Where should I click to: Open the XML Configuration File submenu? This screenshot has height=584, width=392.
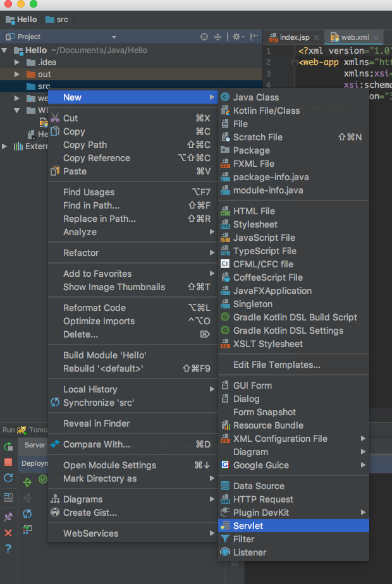[x=293, y=439]
